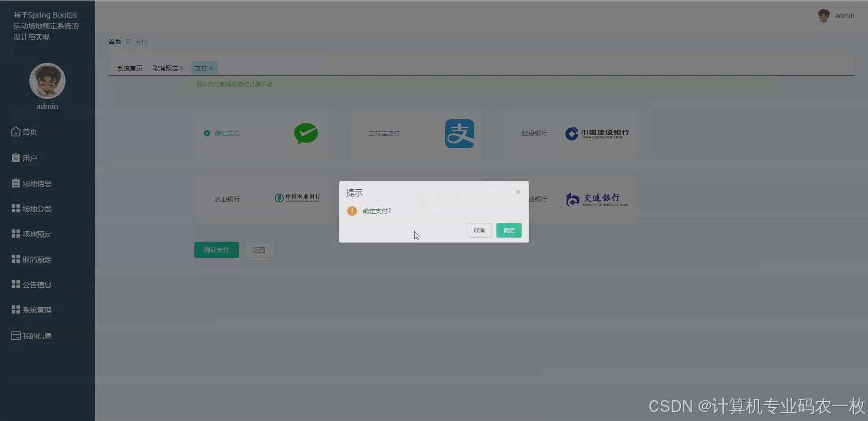
Task: Select the 农业银行 radio button
Action: [207, 199]
